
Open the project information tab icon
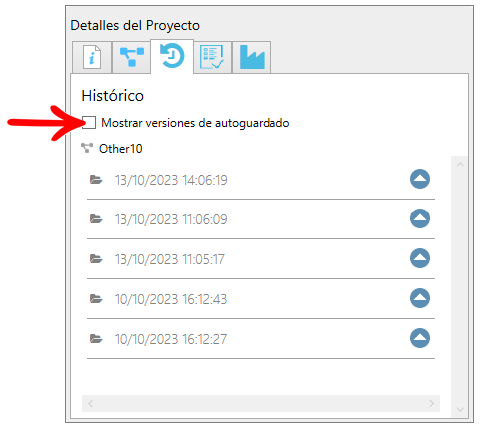pos(92,57)
